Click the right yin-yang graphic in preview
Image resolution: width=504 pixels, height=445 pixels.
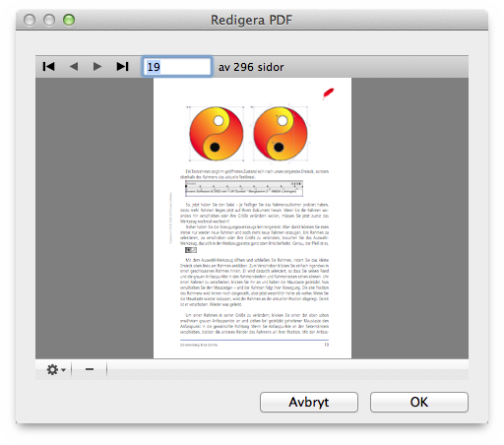pyautogui.click(x=281, y=134)
